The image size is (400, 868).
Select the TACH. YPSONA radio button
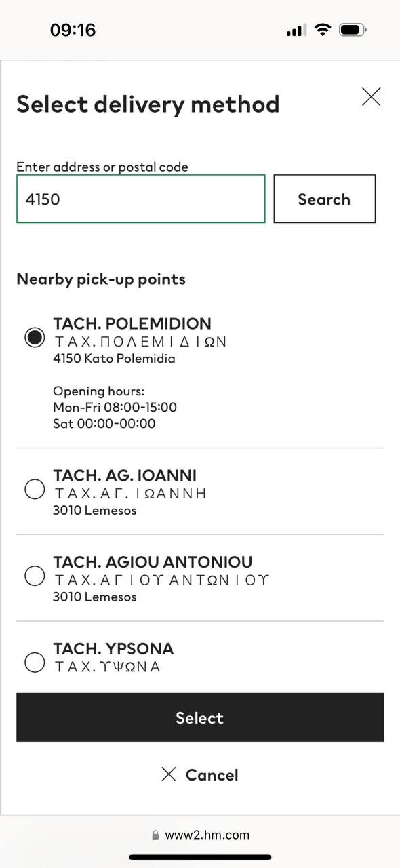click(x=35, y=662)
